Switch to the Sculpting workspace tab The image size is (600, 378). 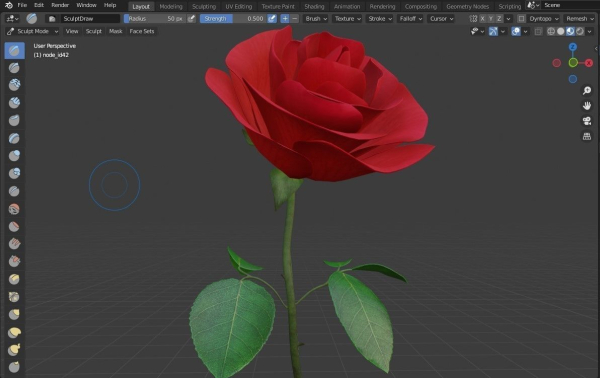(x=204, y=7)
